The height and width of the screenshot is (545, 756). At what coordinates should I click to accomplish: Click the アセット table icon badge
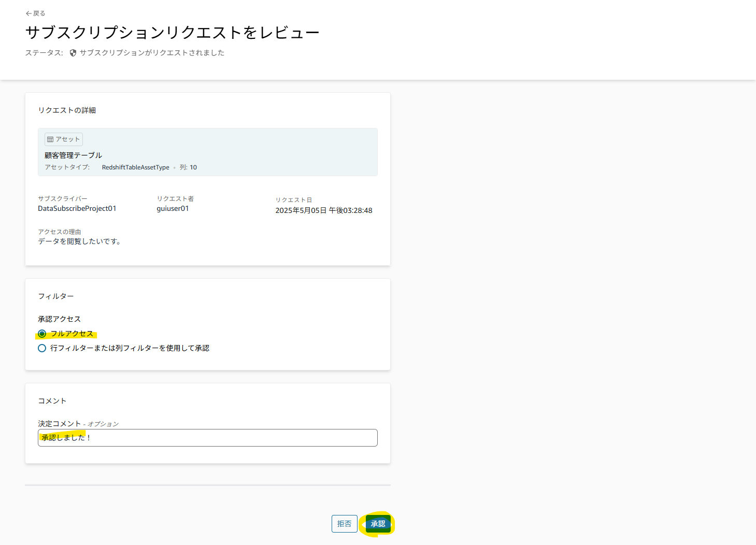(64, 139)
